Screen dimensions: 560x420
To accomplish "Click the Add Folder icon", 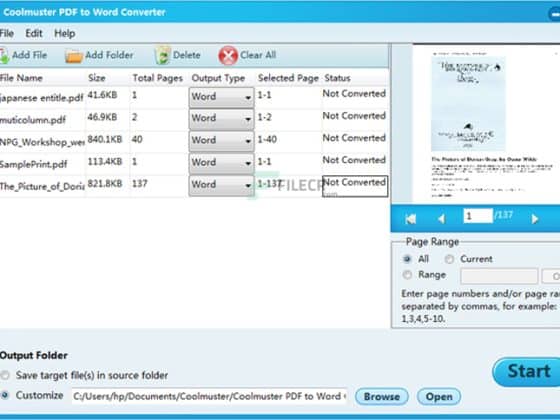I will pos(74,56).
